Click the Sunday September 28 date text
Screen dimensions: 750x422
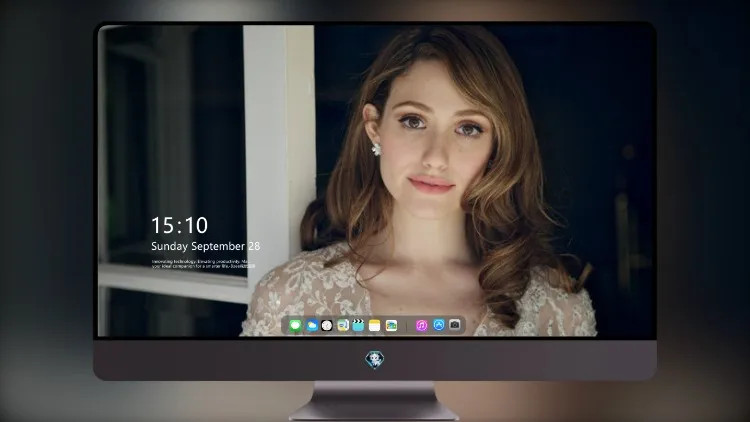206,246
